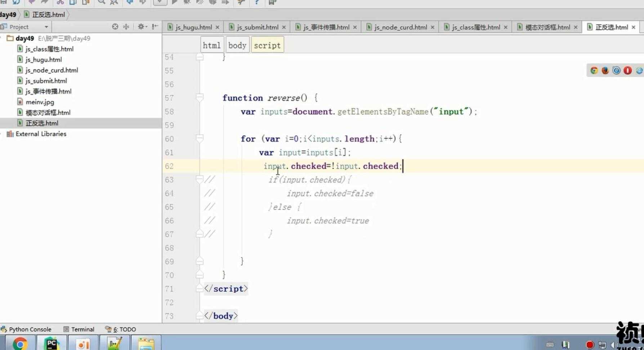The width and height of the screenshot is (644, 350).
Task: Open js_hugu.html in project tree
Action: [x=44, y=59]
